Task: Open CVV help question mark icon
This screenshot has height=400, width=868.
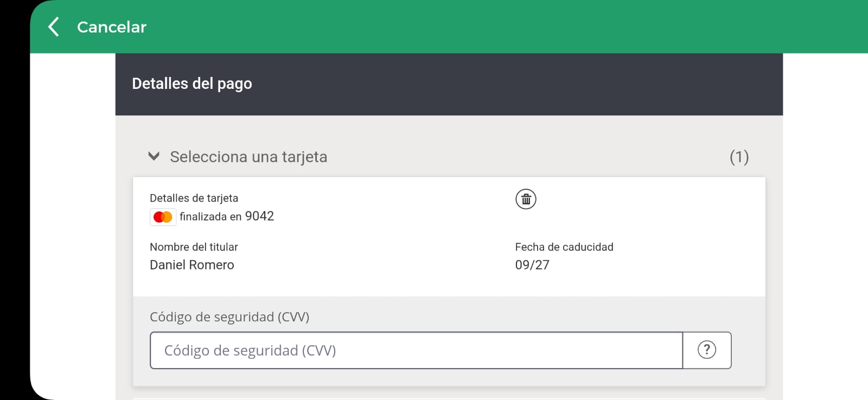Action: pyautogui.click(x=706, y=350)
